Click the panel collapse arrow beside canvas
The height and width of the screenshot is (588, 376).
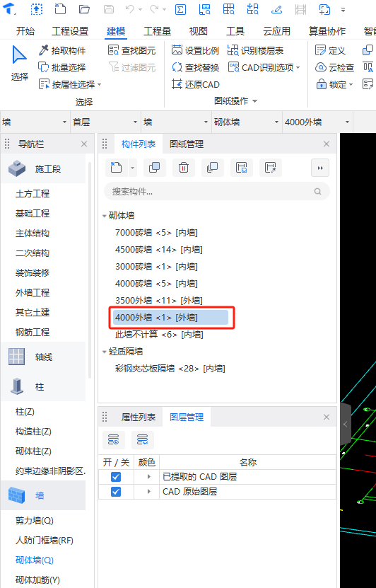[346, 424]
